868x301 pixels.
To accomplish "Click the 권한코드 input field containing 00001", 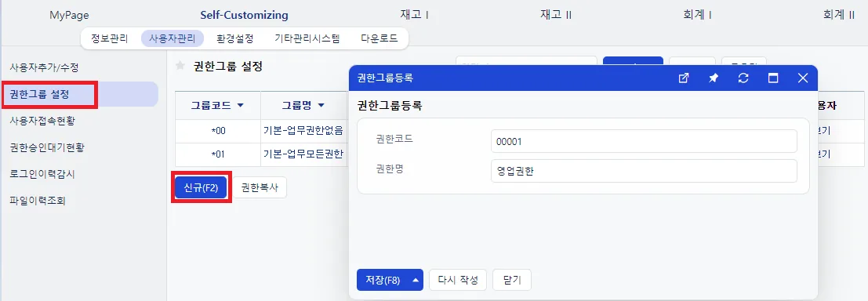I will coord(644,141).
